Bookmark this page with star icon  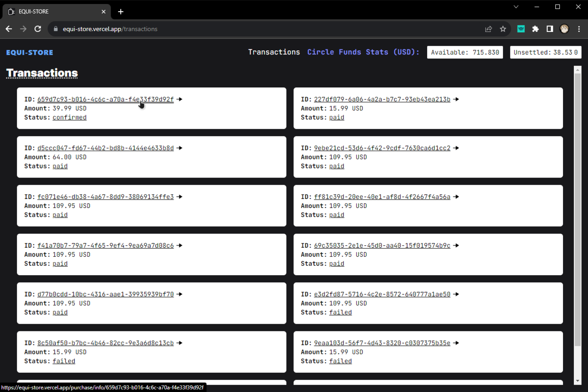(x=503, y=29)
